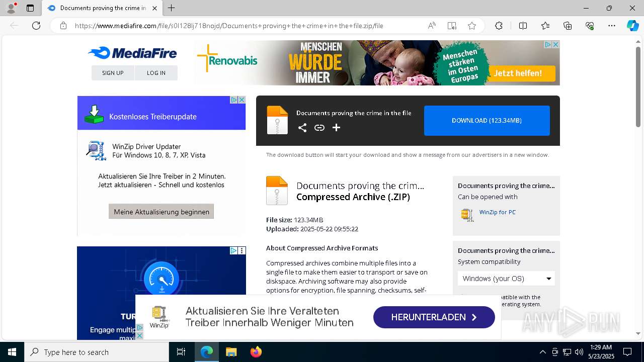644x362 pixels.
Task: Open the notifications center icon
Action: click(627, 352)
